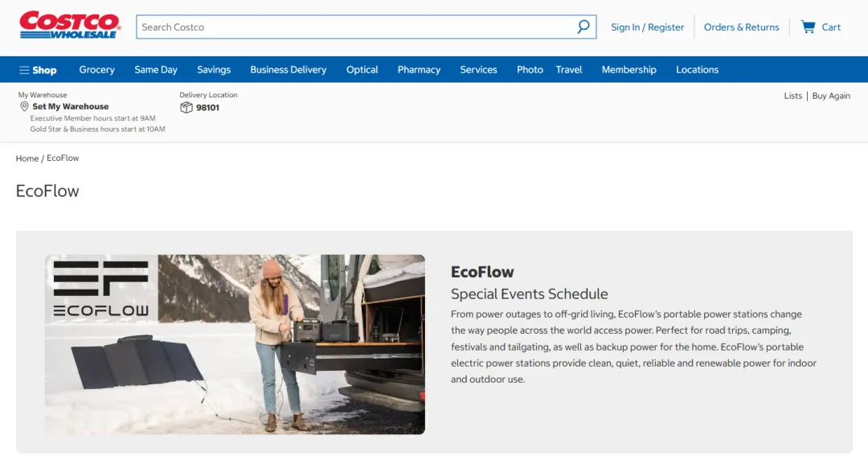
Task: Open the Shop menu
Action: [44, 70]
